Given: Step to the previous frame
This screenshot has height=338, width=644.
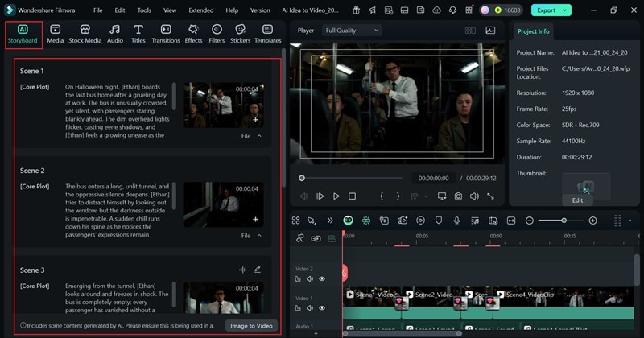Looking at the screenshot, I should 303,196.
